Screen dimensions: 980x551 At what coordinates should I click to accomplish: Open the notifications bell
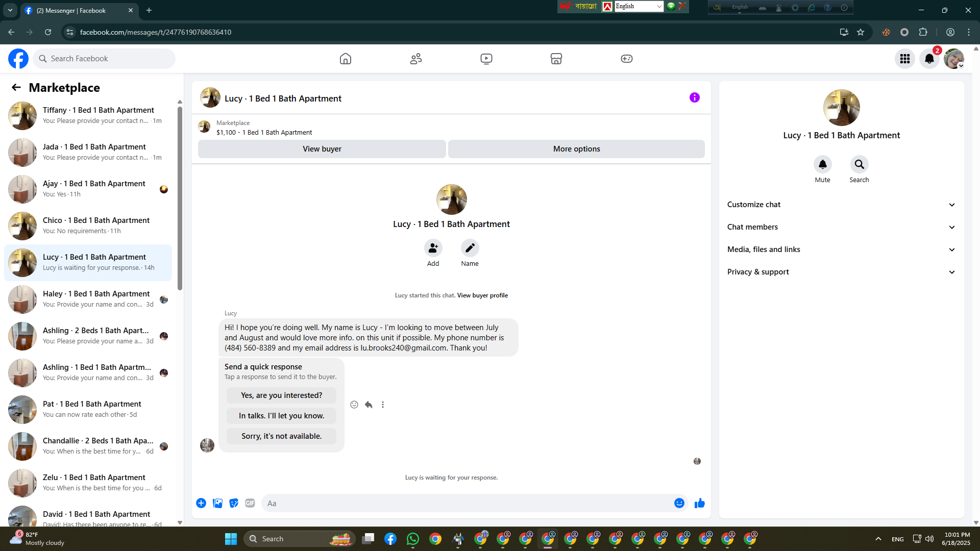coord(929,59)
